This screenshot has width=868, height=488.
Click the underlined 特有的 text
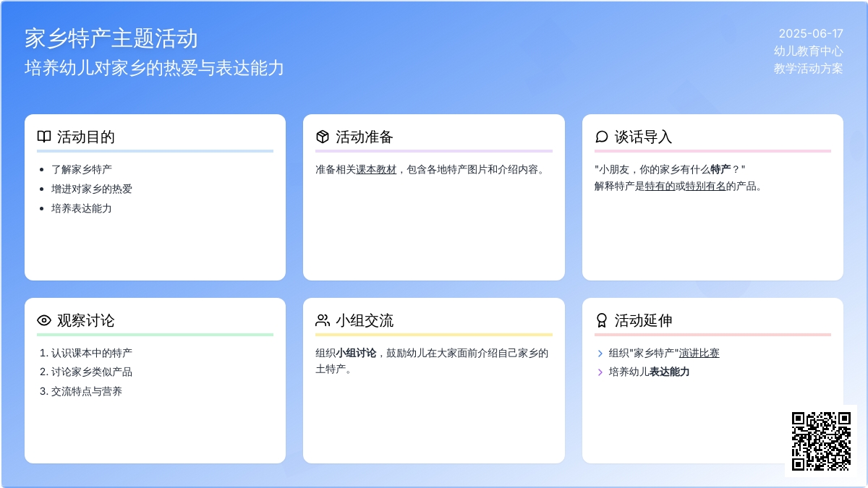tap(660, 186)
